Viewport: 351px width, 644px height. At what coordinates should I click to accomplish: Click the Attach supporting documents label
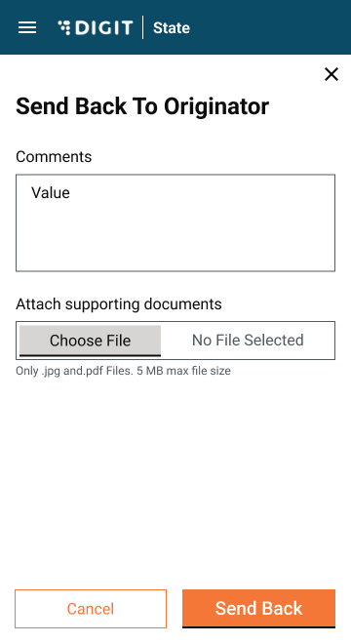pos(119,303)
